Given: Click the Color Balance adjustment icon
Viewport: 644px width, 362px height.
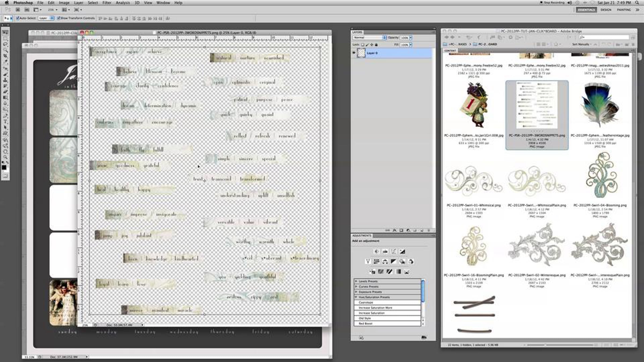Looking at the screenshot, I should (x=385, y=261).
